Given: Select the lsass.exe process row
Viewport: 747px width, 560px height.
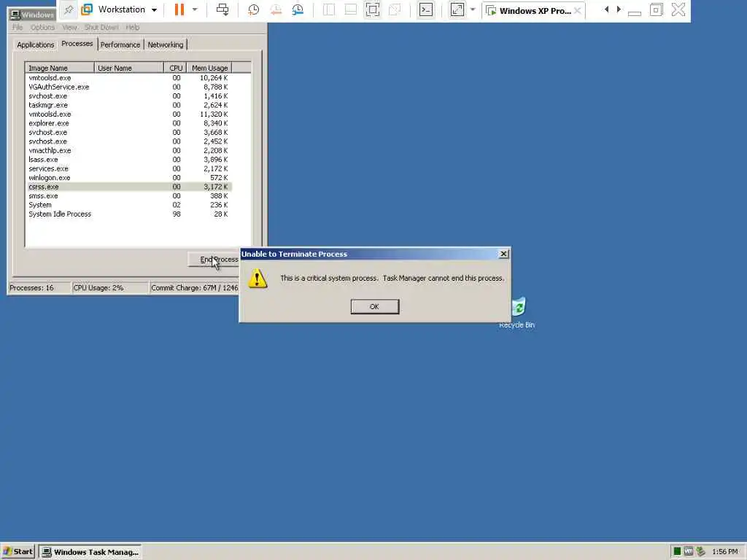Looking at the screenshot, I should click(x=128, y=160).
